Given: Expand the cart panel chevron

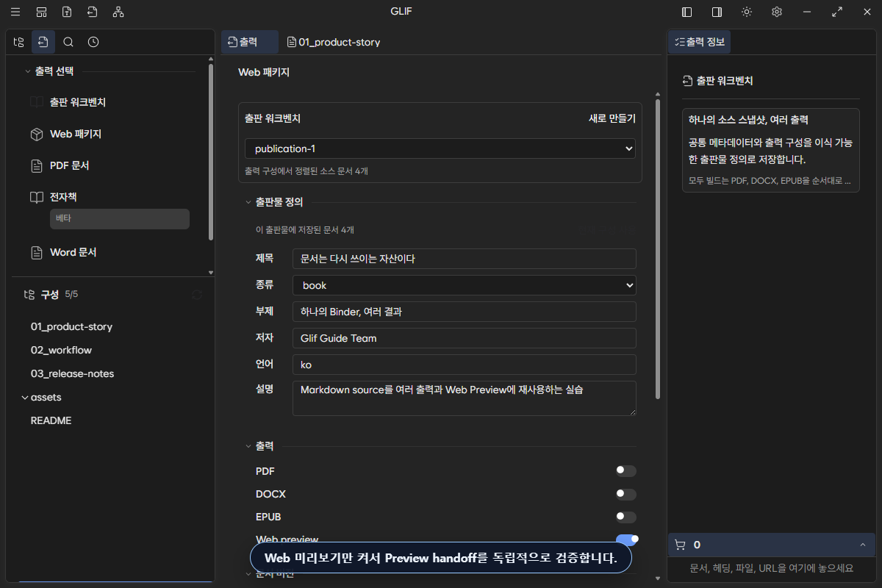Looking at the screenshot, I should (x=862, y=545).
